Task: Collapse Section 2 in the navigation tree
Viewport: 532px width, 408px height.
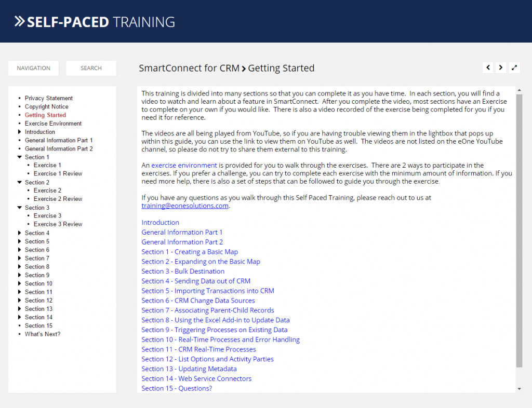Action: tap(19, 182)
